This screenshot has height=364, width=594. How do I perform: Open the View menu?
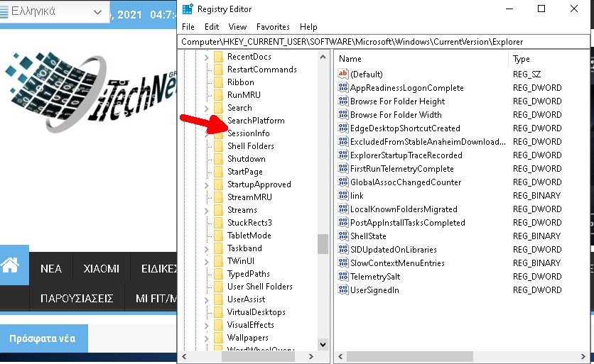tap(237, 27)
